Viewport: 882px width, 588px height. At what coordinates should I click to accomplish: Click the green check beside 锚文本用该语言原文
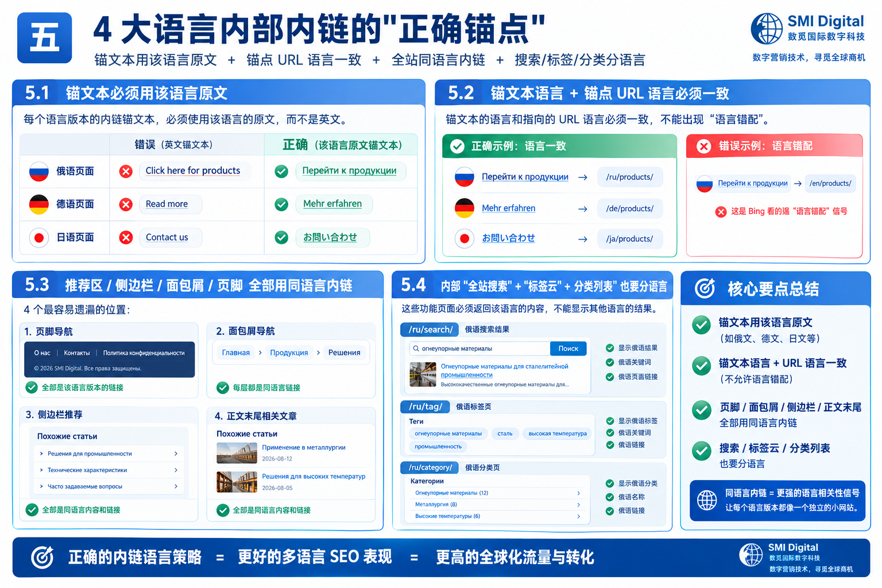[x=701, y=325]
